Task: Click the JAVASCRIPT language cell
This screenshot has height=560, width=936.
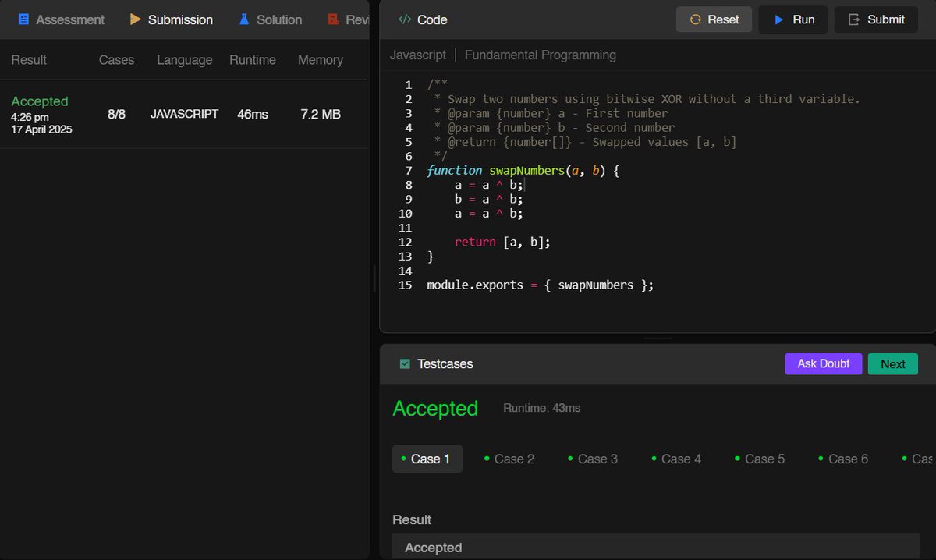Action: [x=185, y=114]
